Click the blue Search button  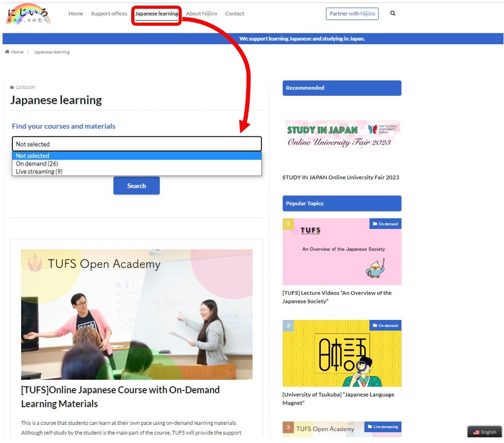pos(136,185)
